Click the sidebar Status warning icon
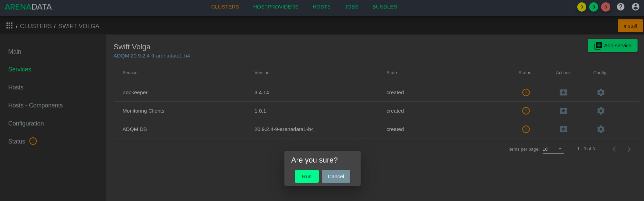This screenshot has height=201, width=644. click(x=33, y=141)
